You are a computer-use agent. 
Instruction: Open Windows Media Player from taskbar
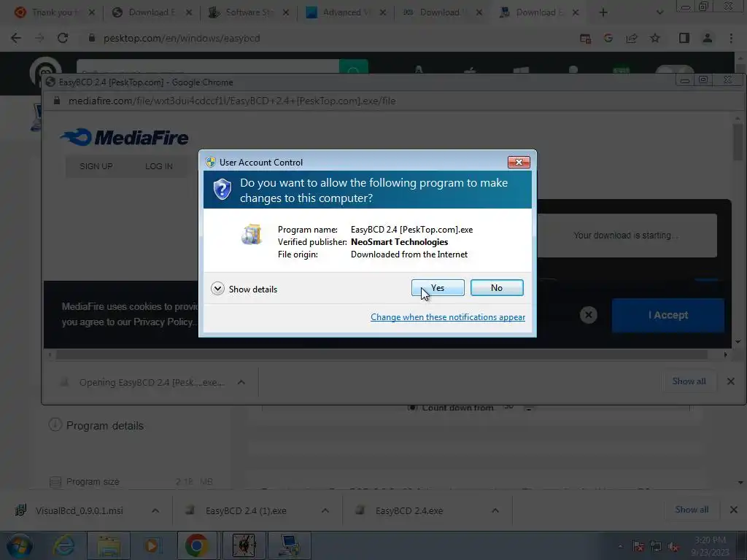tap(152, 545)
